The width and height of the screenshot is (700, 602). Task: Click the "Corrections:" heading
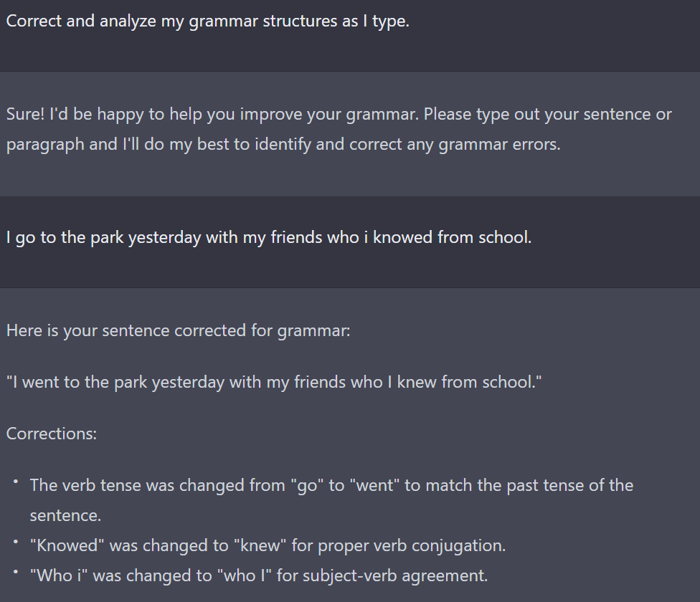pyautogui.click(x=52, y=434)
